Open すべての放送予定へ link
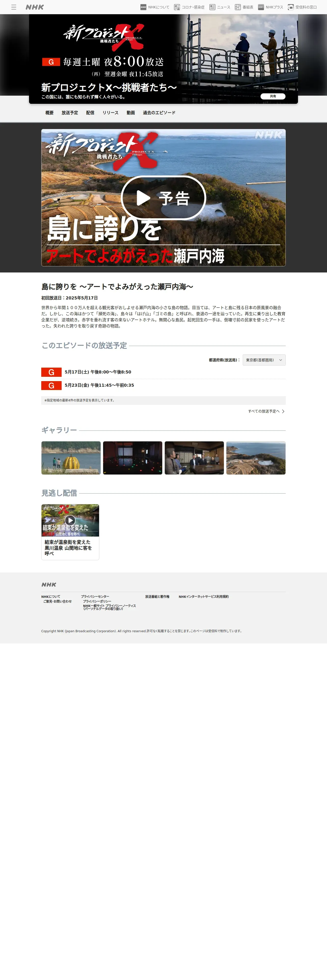 266,411
